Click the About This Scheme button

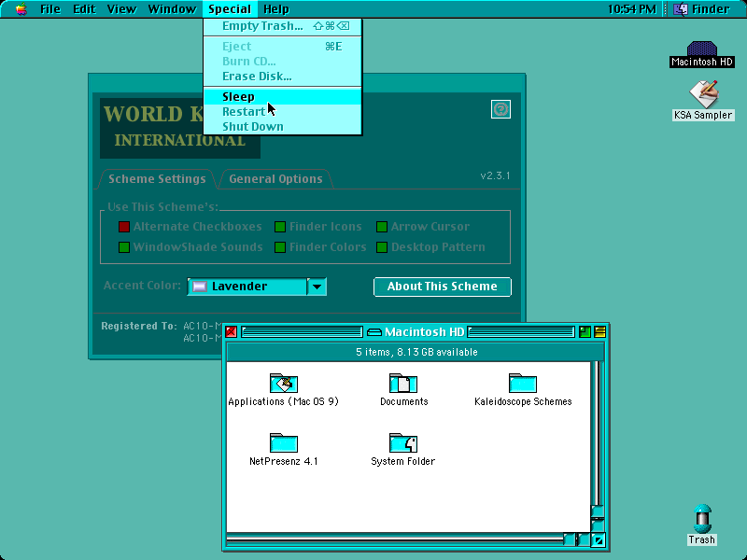coord(442,287)
